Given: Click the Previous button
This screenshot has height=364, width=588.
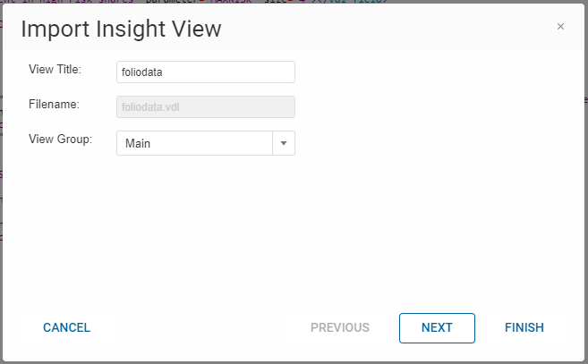Looking at the screenshot, I should tap(340, 327).
